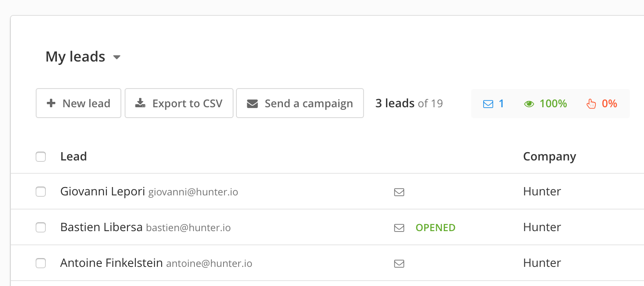Click the envelope icon for Bastien Libersa
The height and width of the screenshot is (286, 644).
[x=399, y=228]
